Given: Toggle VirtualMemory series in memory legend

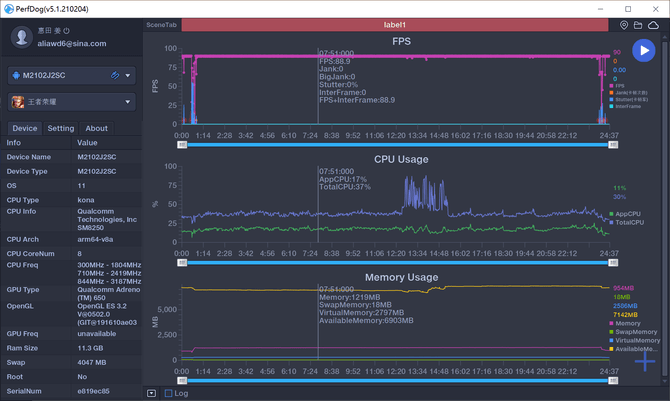Looking at the screenshot, I should point(635,341).
